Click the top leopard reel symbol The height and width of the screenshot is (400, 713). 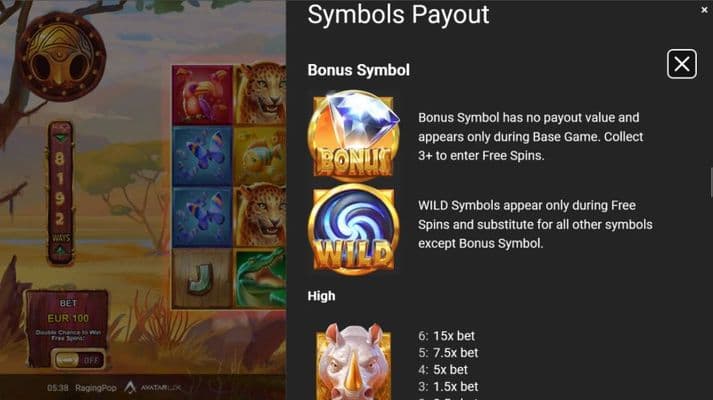pyautogui.click(x=260, y=94)
